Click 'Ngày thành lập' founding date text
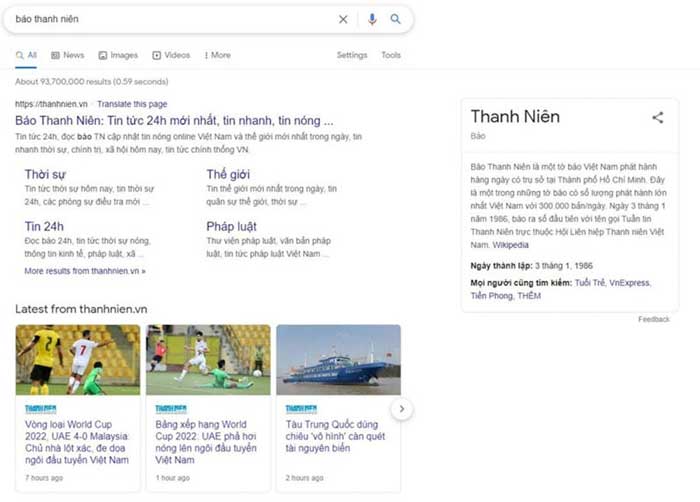 pos(532,266)
